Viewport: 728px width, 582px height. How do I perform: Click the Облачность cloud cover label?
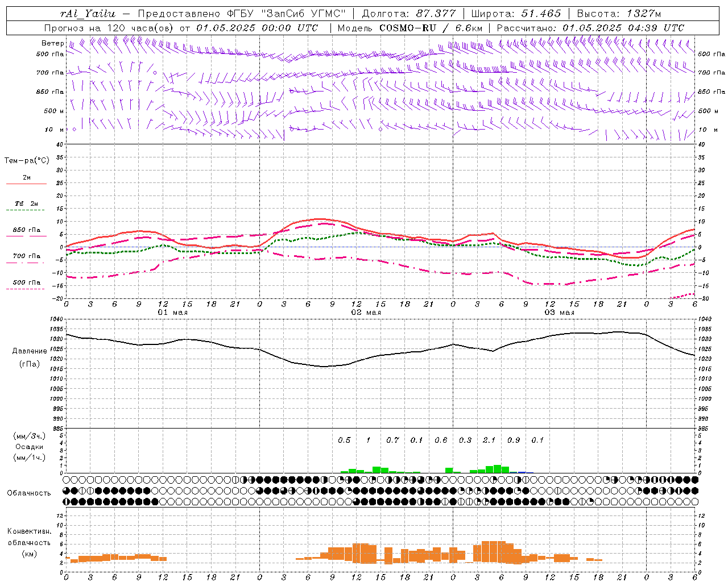click(x=29, y=493)
